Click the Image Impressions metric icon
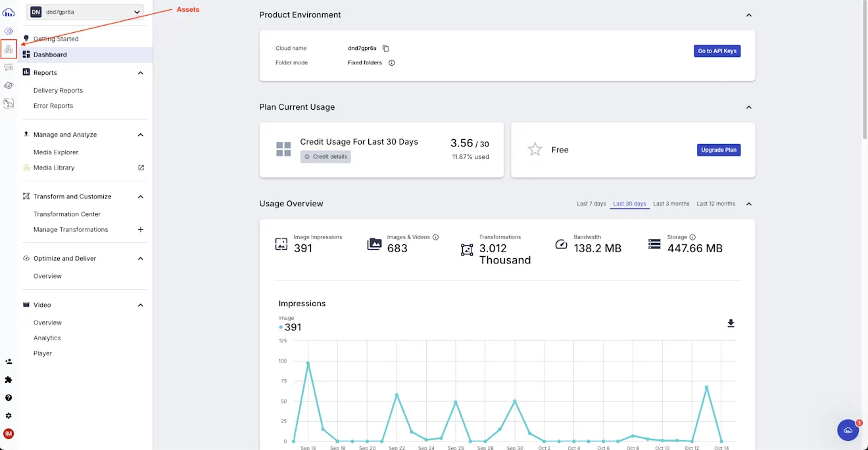Viewport: 868px width, 450px height. [281, 244]
